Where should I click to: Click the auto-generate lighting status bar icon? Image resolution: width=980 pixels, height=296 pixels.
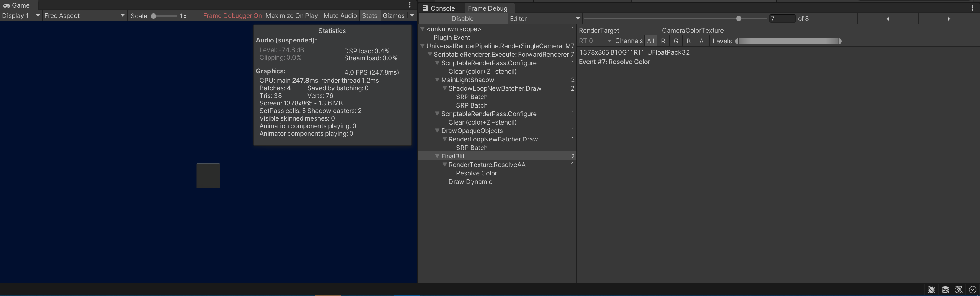[x=959, y=290]
